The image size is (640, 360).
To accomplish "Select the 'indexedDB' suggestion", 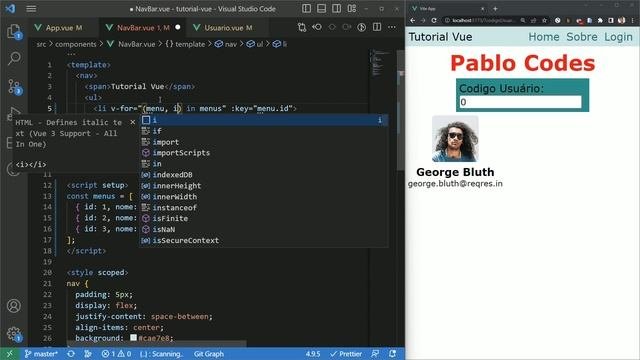I will (264, 175).
